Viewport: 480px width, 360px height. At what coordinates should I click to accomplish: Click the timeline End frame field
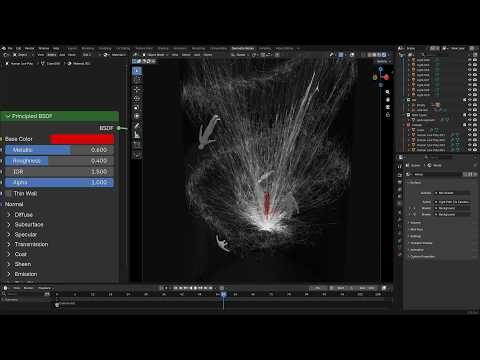click(x=367, y=288)
